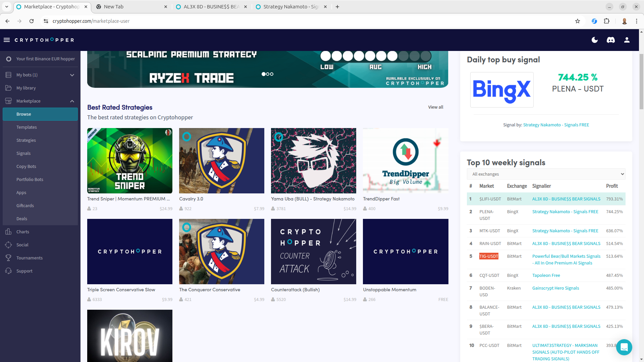Select Browse in the Marketplace menu
644x362 pixels.
[x=40, y=114]
